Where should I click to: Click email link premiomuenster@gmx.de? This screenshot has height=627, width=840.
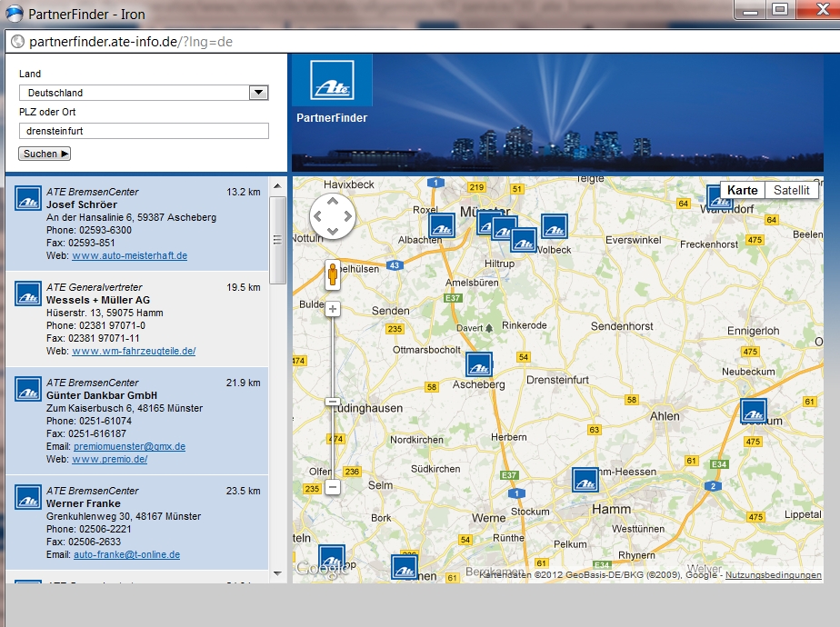click(129, 446)
